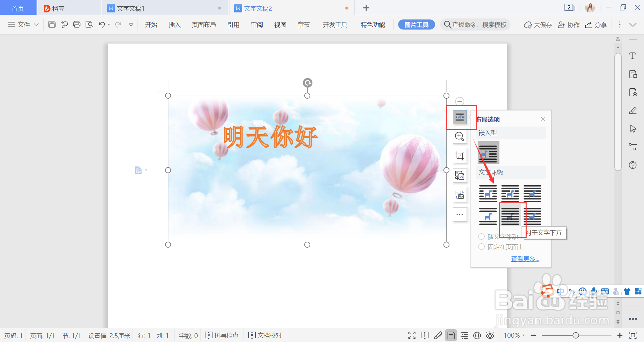644x342 pixels.
Task: Click the magnifier icon next to the picture
Action: [460, 137]
